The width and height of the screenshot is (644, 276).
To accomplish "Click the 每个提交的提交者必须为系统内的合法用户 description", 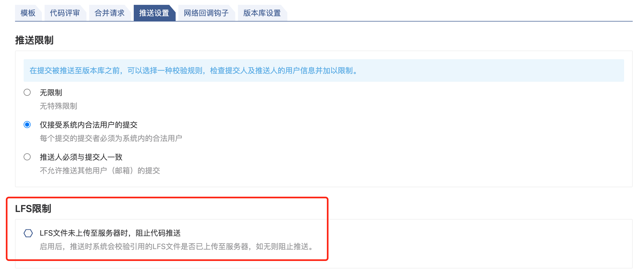I will pyautogui.click(x=111, y=139).
